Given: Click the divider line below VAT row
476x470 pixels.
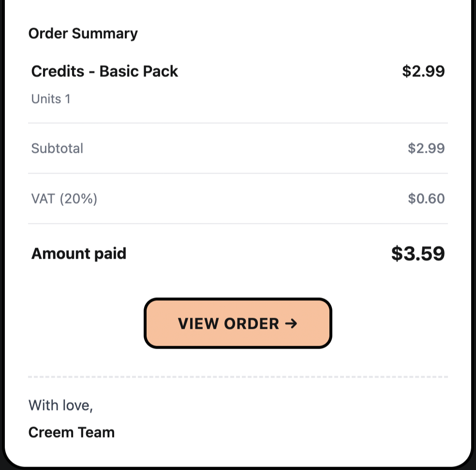Looking at the screenshot, I should coord(238,223).
